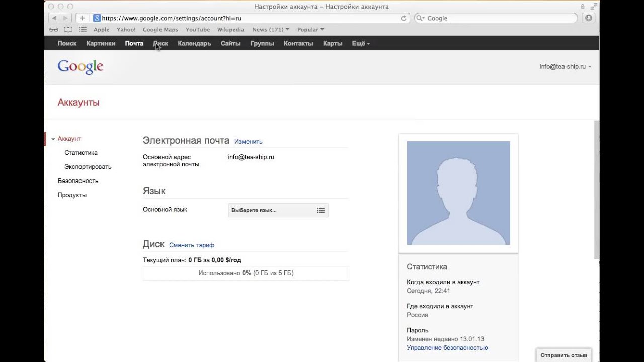Open Top Sites grid icon
This screenshot has height=362, width=644.
coord(83,30)
